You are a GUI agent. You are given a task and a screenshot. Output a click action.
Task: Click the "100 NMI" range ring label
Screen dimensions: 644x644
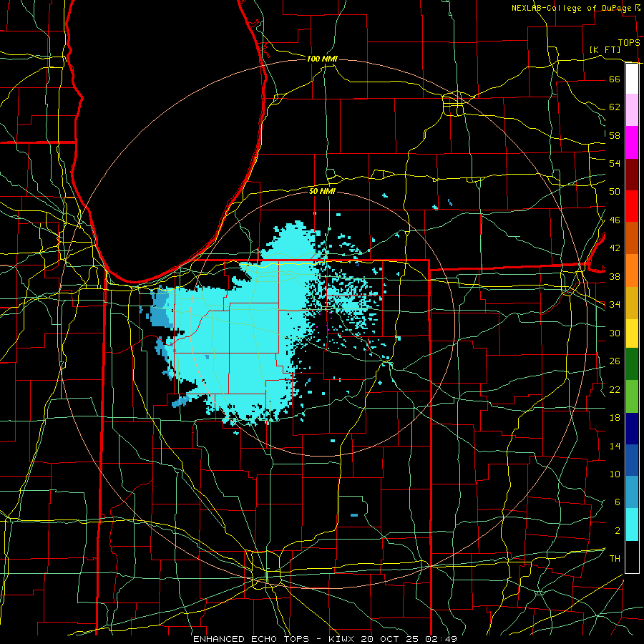pos(322,59)
